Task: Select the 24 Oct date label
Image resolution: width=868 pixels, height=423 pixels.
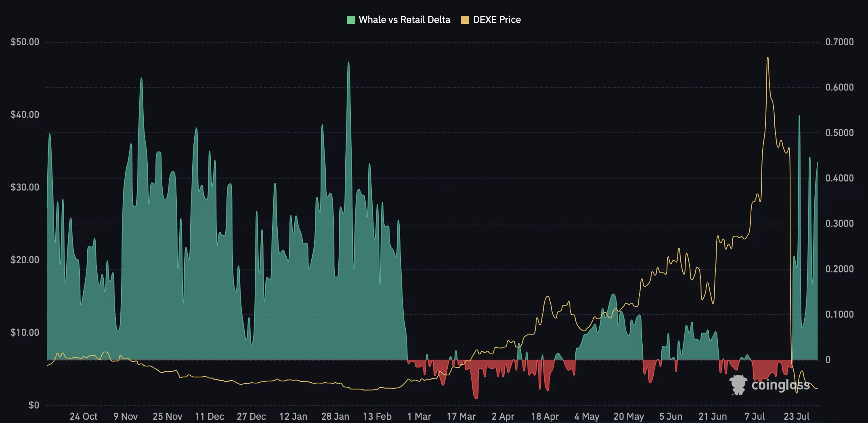Action: click(x=84, y=416)
